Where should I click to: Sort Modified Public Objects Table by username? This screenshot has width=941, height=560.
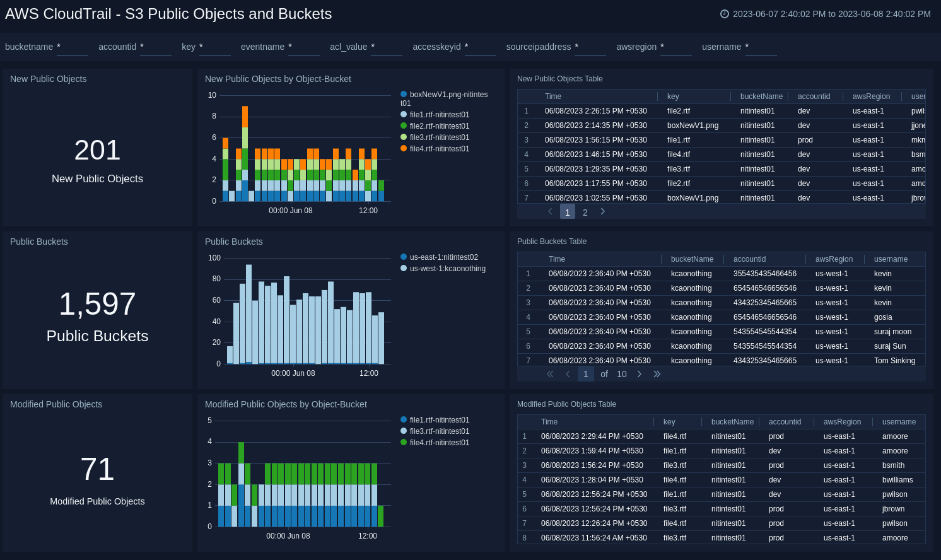coord(899,422)
